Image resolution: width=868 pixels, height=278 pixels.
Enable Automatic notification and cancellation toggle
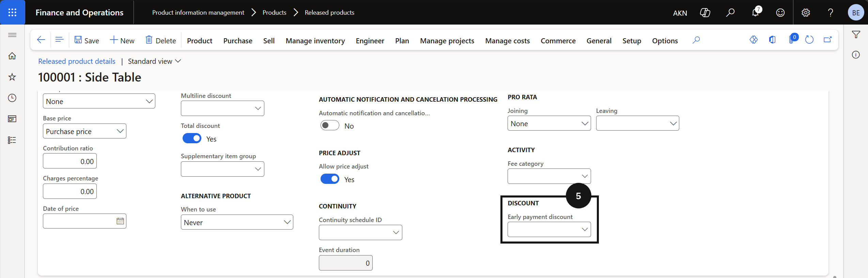(330, 126)
